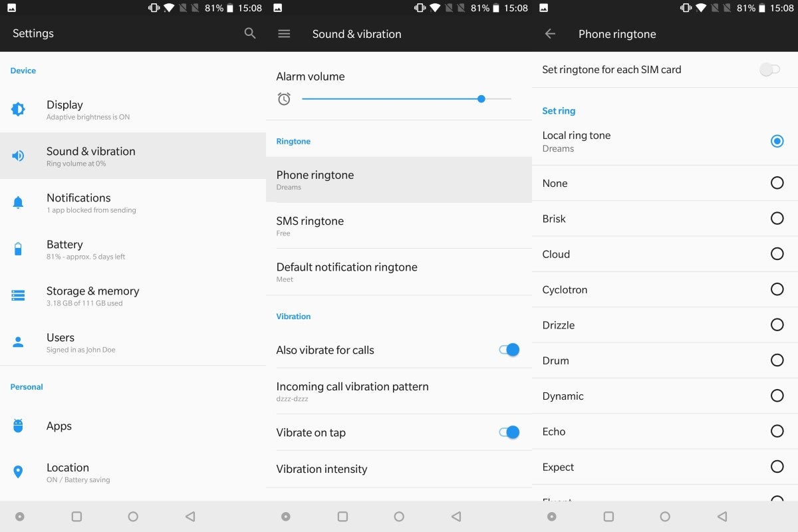The image size is (798, 532).
Task: Click the '3.18 GB of 111 GB used' text
Action: [x=84, y=303]
